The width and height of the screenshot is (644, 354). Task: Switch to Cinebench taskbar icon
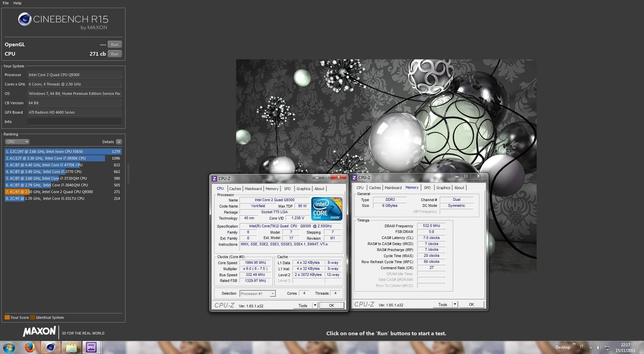click(51, 347)
